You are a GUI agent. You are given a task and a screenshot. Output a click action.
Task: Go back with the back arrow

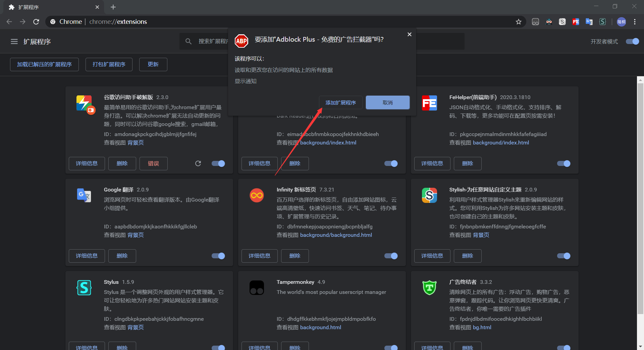(x=9, y=22)
